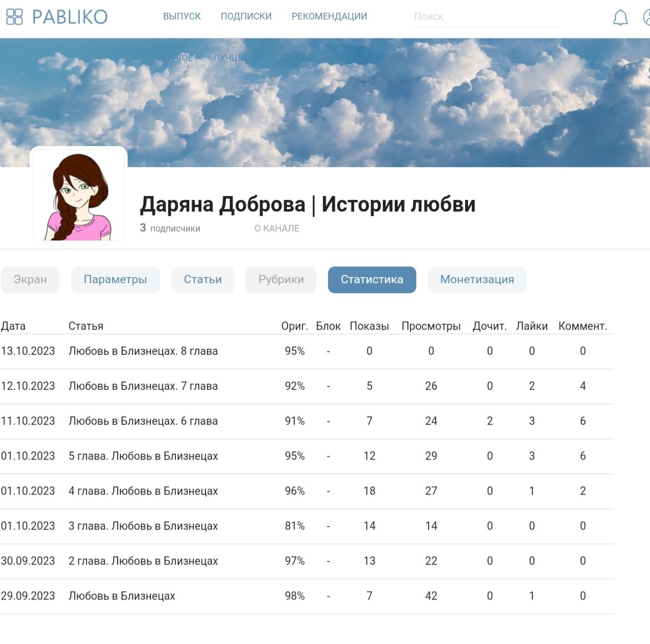This screenshot has width=650, height=644.
Task: Open the Статьи tab
Action: point(203,279)
